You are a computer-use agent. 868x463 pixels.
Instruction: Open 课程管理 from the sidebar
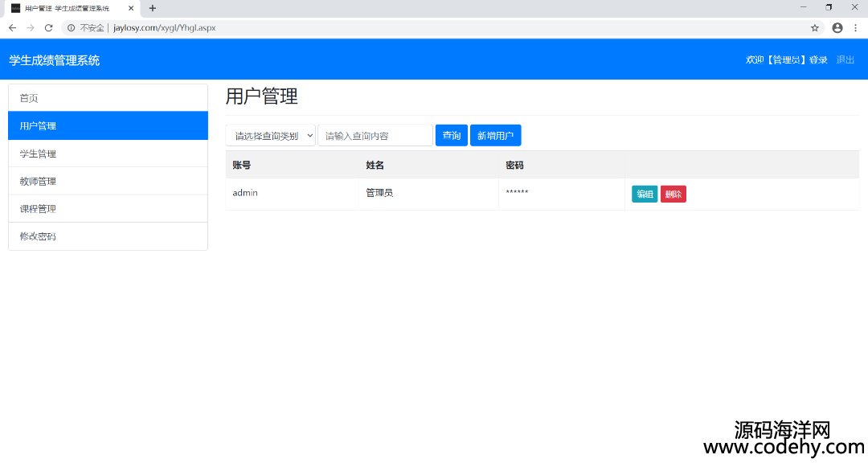108,209
